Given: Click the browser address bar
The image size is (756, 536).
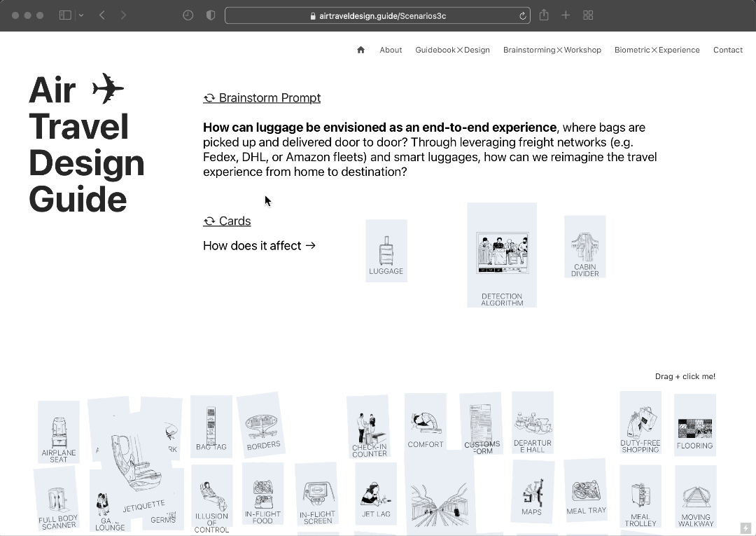Looking at the screenshot, I should tap(377, 15).
